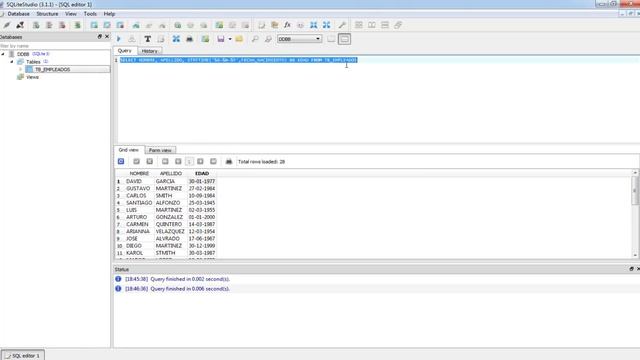Screen dimensions: 640x360
Task: Expand the TB_EMPLEADOS table node
Action: click(x=20, y=69)
